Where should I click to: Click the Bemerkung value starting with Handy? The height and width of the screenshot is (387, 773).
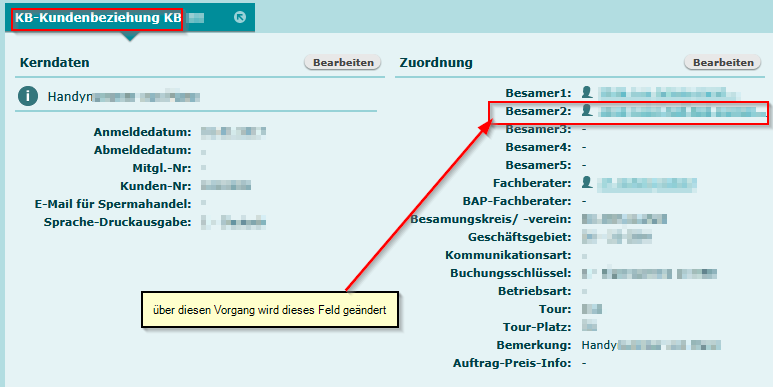[x=651, y=345]
